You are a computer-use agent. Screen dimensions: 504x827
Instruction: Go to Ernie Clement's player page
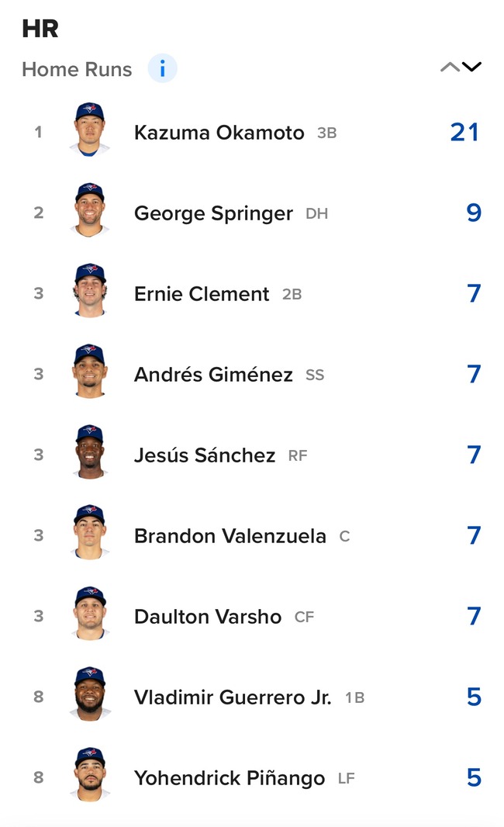click(202, 294)
